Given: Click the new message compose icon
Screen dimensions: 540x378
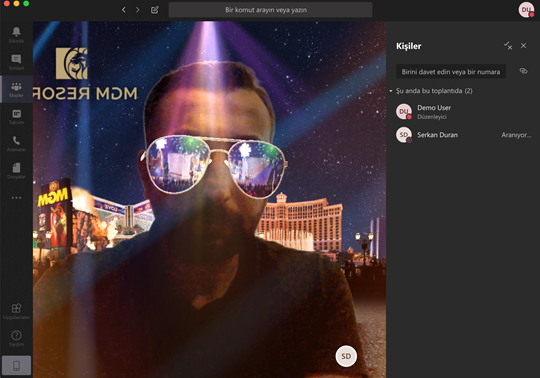Looking at the screenshot, I should point(155,10).
